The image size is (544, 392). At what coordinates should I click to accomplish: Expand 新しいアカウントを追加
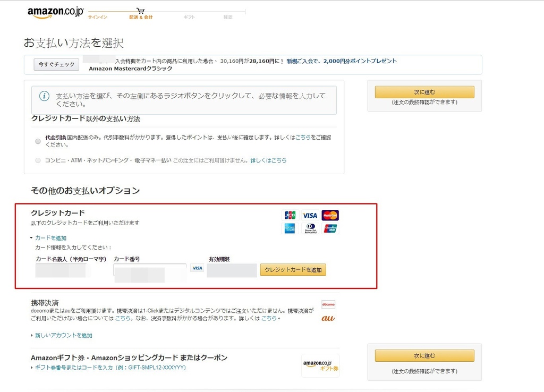[x=62, y=336]
